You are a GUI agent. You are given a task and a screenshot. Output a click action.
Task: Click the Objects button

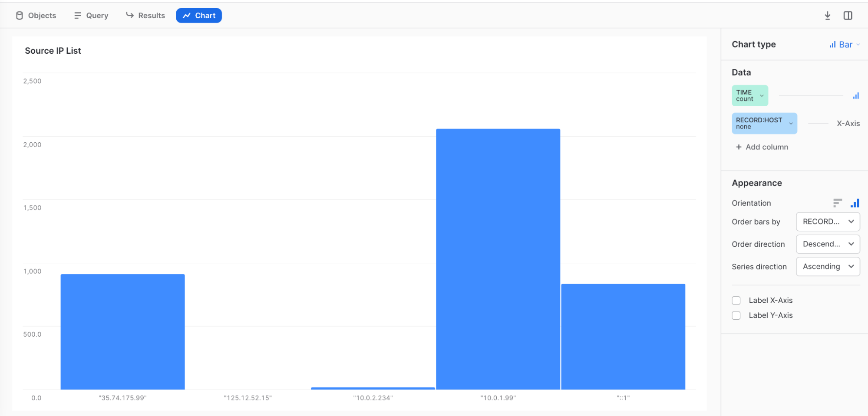(x=36, y=15)
